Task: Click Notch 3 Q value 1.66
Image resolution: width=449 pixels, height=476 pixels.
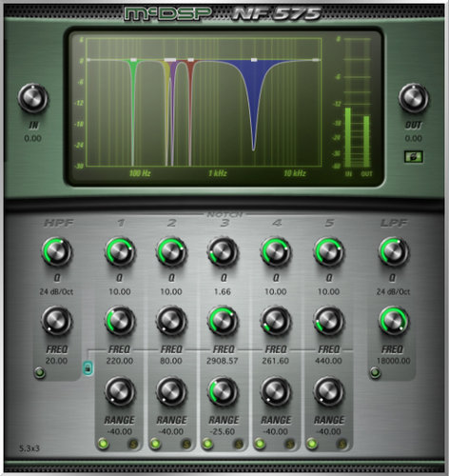Action: pos(223,291)
